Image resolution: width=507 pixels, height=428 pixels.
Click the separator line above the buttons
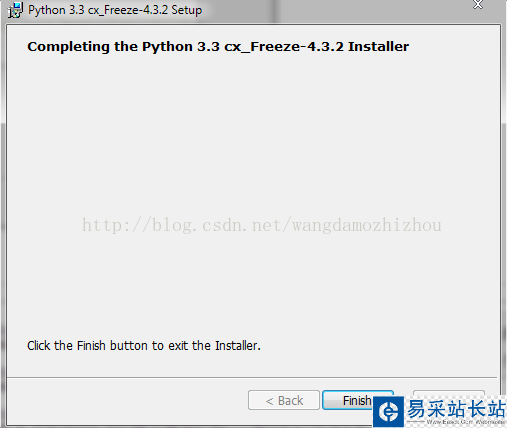point(252,377)
